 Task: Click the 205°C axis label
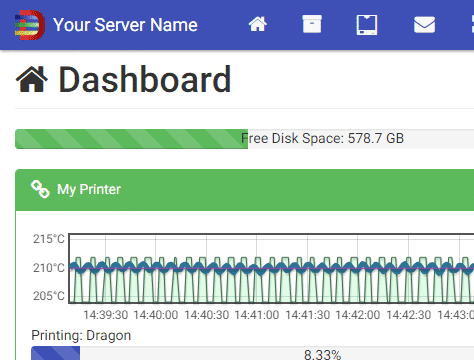point(49,296)
